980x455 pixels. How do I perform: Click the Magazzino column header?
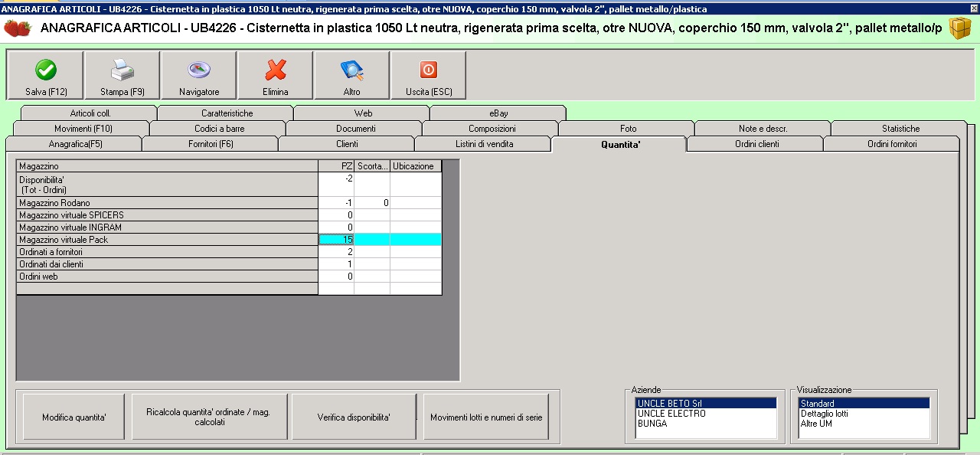pyautogui.click(x=168, y=166)
